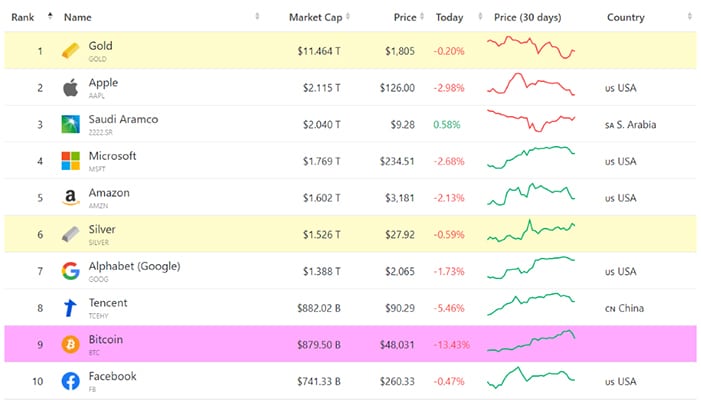The width and height of the screenshot is (701, 400).
Task: Click Gold's market cap $11.464 T
Action: pos(319,51)
